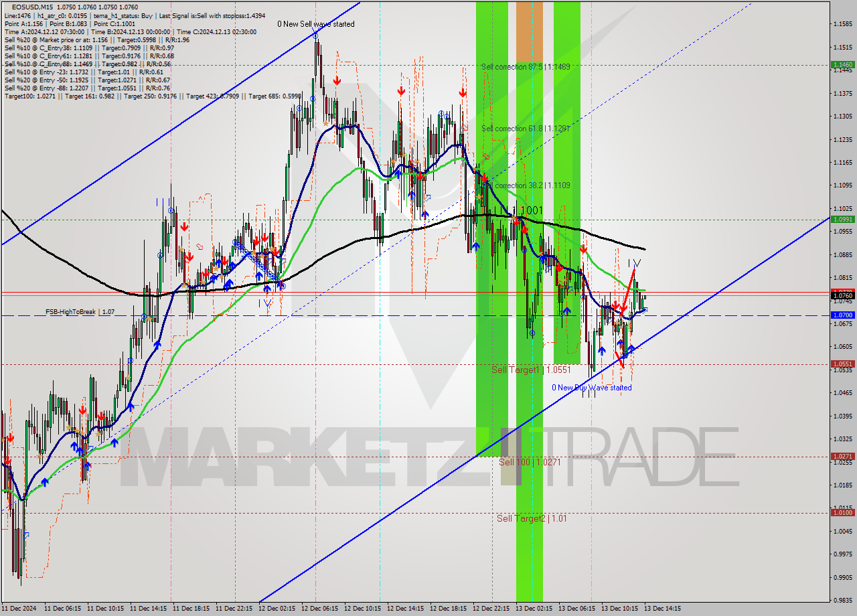Click the '13 Dec 14:15' time axis label

(662, 609)
